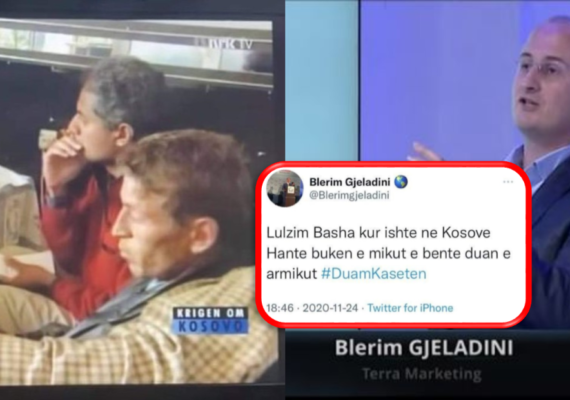Click the globe emoji beside the display name
This screenshot has height=400, width=570.
(401, 181)
